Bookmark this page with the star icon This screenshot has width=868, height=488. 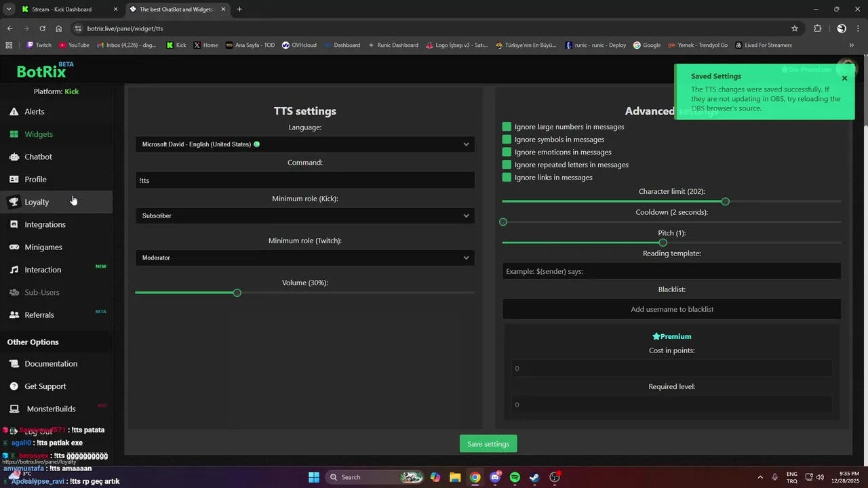tap(795, 28)
